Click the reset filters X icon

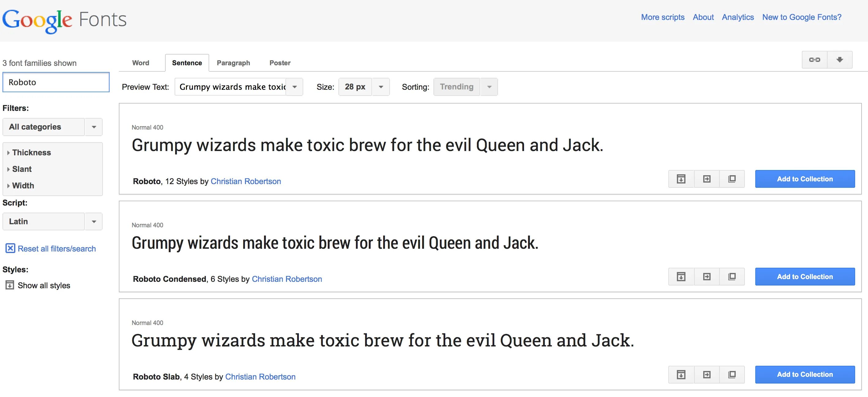coord(10,248)
